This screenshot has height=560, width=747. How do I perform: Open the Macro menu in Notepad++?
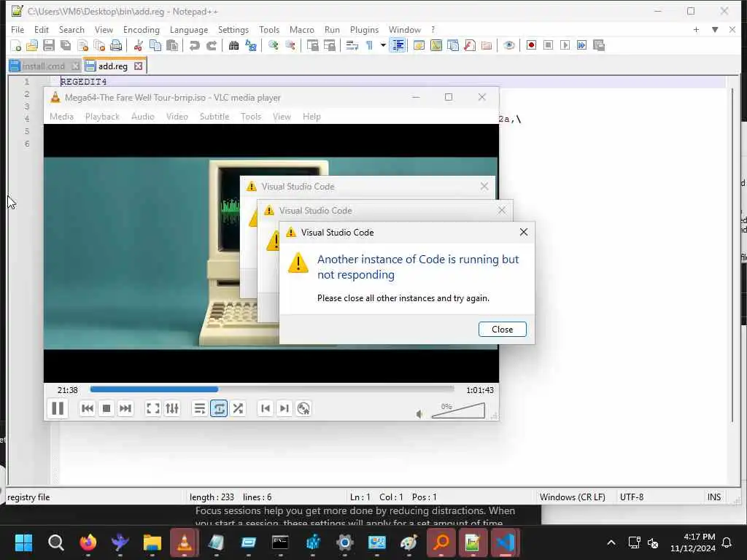301,29
